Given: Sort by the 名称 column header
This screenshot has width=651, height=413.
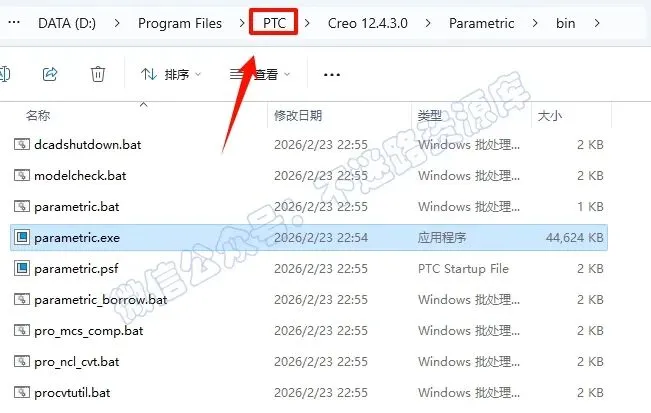Looking at the screenshot, I should (x=38, y=115).
